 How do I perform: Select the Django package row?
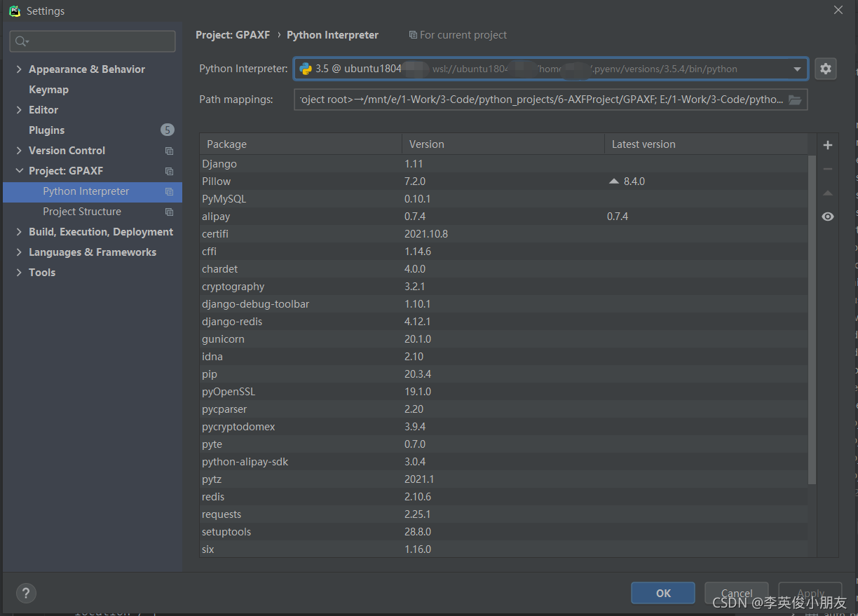coord(503,164)
